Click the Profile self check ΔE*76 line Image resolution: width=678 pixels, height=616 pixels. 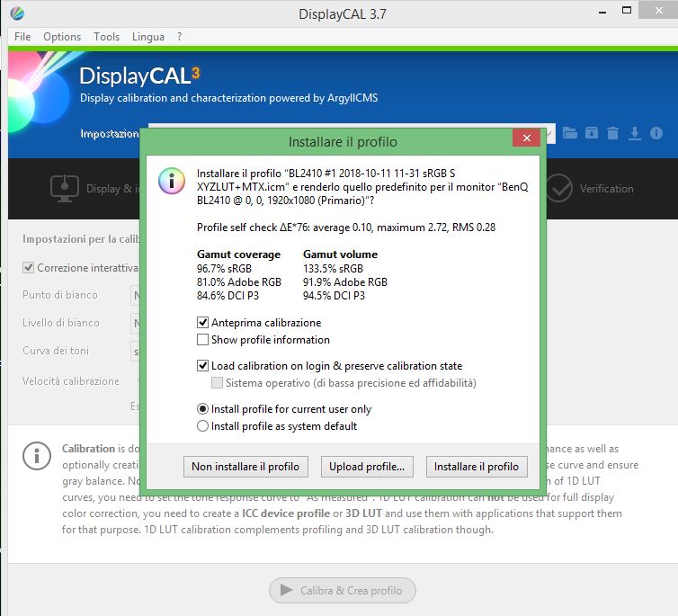tap(346, 228)
